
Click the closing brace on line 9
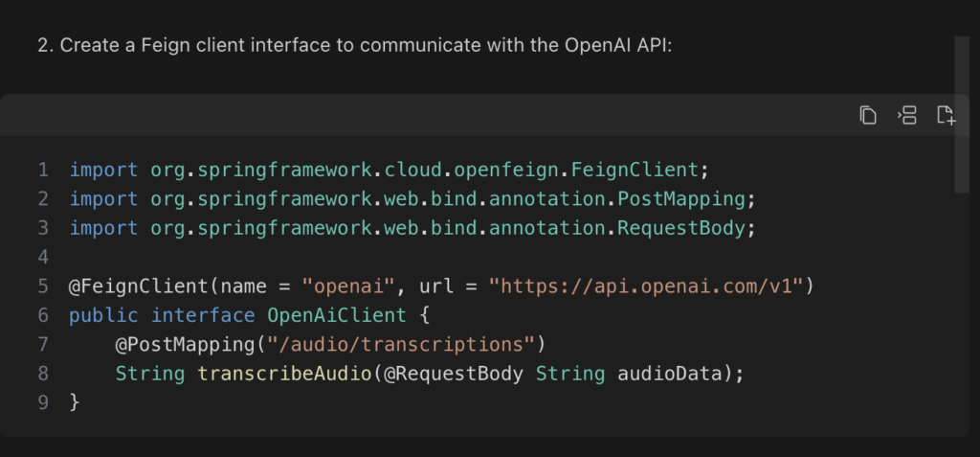point(75,401)
